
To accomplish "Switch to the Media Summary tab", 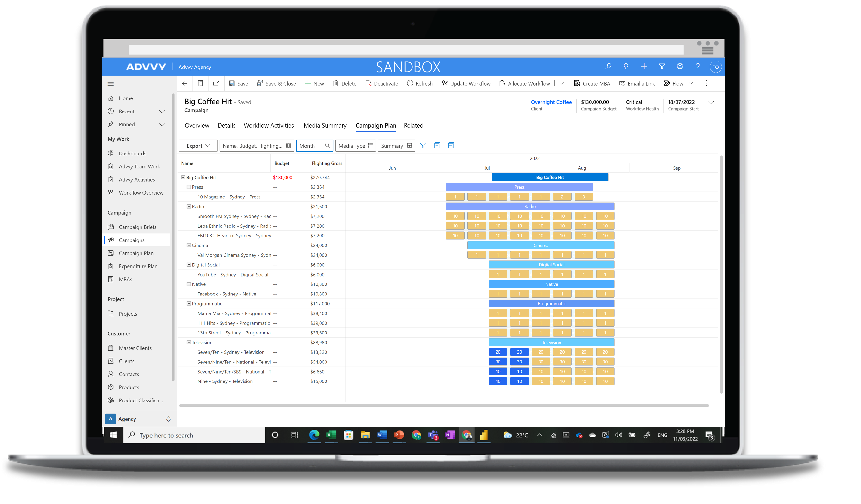I will pos(325,125).
